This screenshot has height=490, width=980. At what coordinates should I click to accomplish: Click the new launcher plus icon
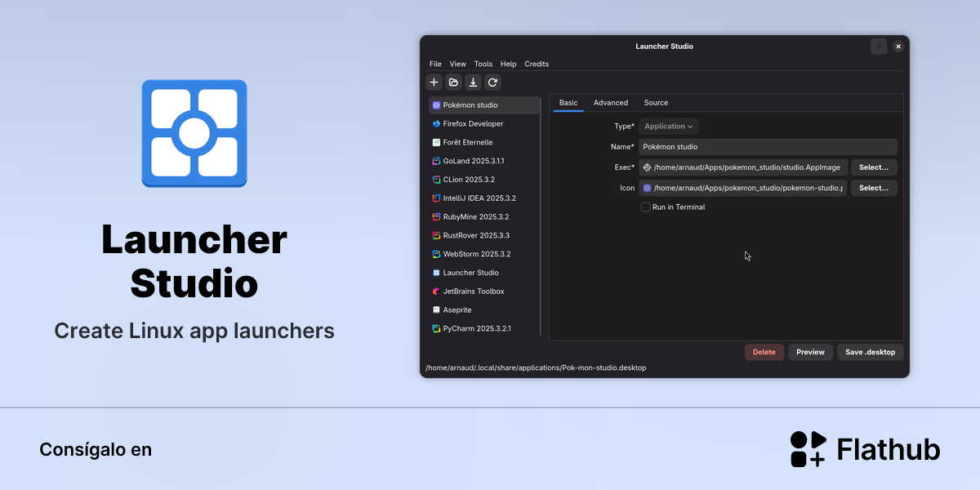pos(434,82)
